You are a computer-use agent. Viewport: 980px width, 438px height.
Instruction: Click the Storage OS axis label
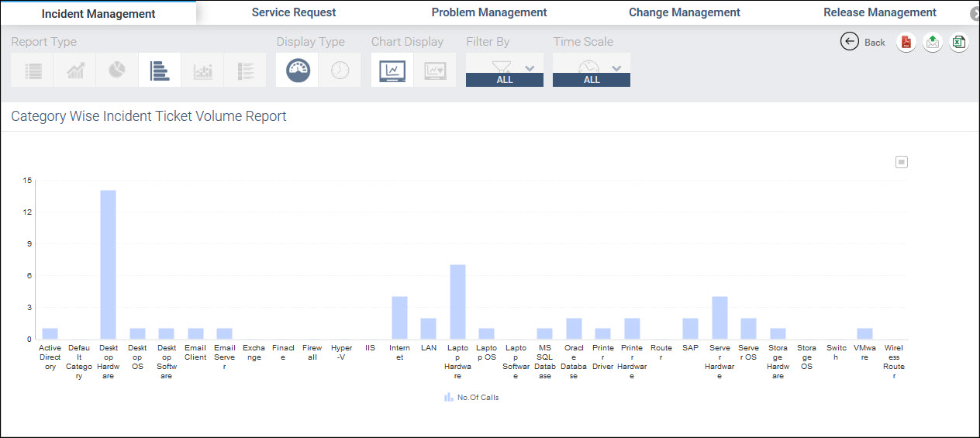click(807, 357)
